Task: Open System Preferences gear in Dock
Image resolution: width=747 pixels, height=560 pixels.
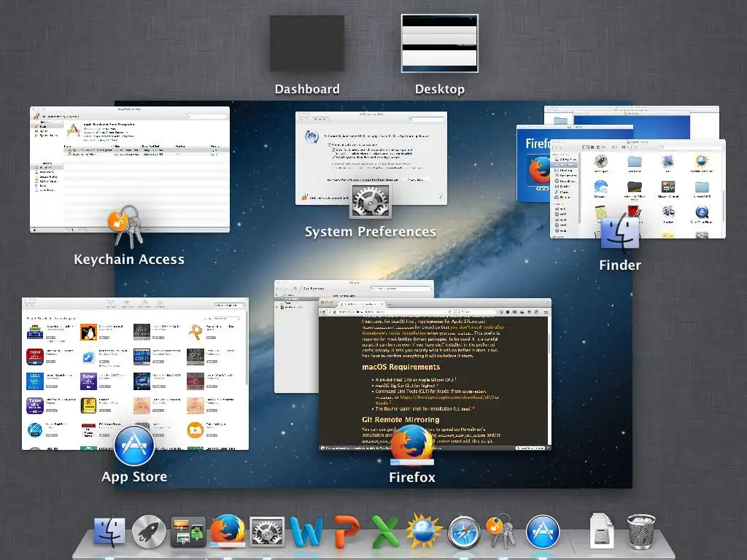Action: 267,532
